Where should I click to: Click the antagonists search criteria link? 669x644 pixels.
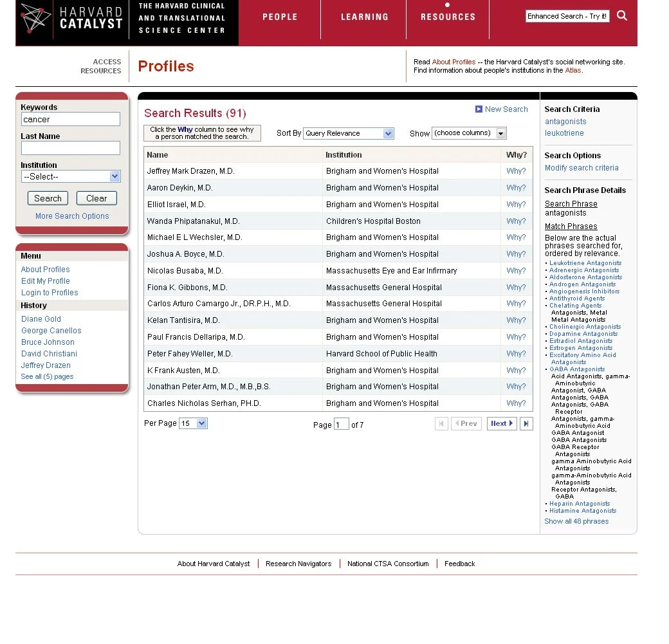pyautogui.click(x=565, y=122)
